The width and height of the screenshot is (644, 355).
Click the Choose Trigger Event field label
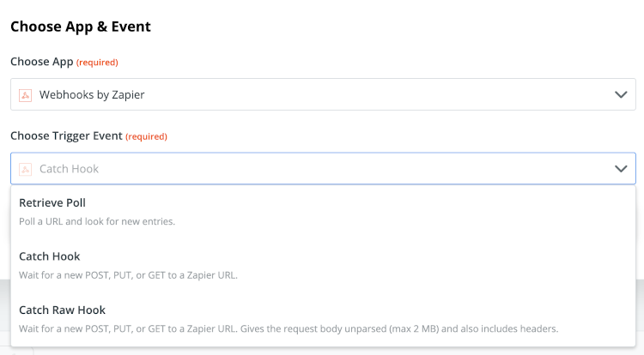[66, 135]
